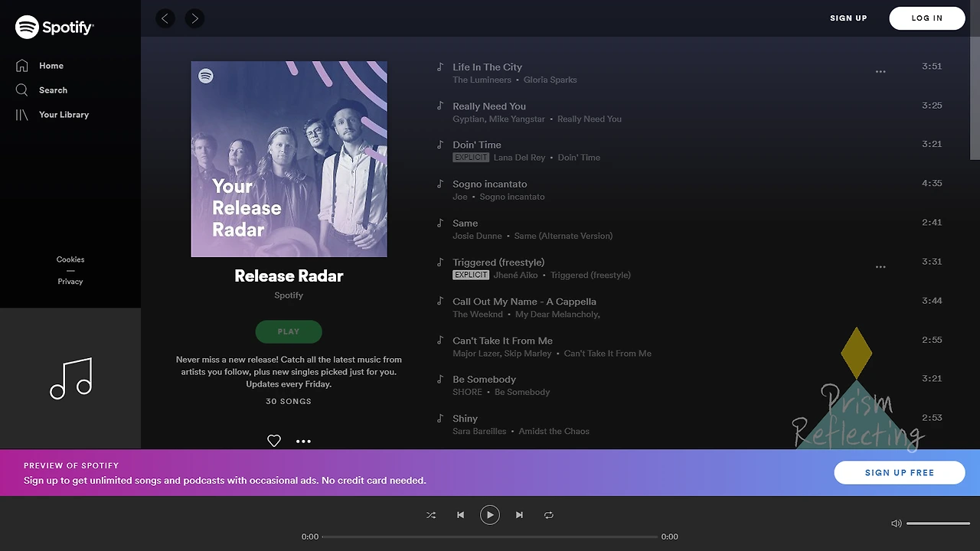Viewport: 980px width, 551px height.
Task: Open more options for Triggered (freestyle)
Action: coord(880,267)
